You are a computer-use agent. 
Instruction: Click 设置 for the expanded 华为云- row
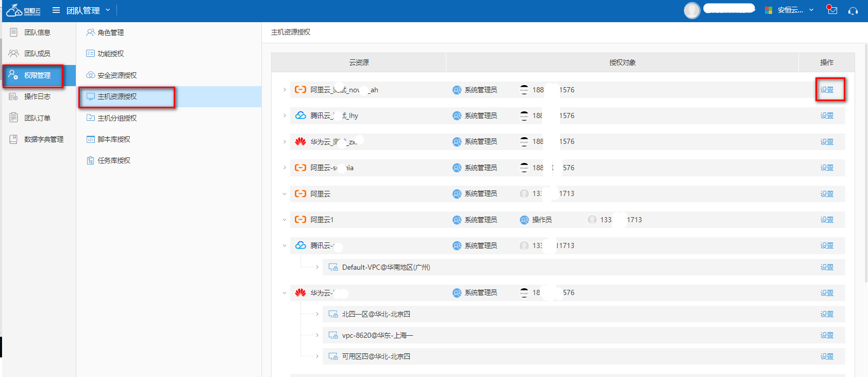[x=827, y=293]
